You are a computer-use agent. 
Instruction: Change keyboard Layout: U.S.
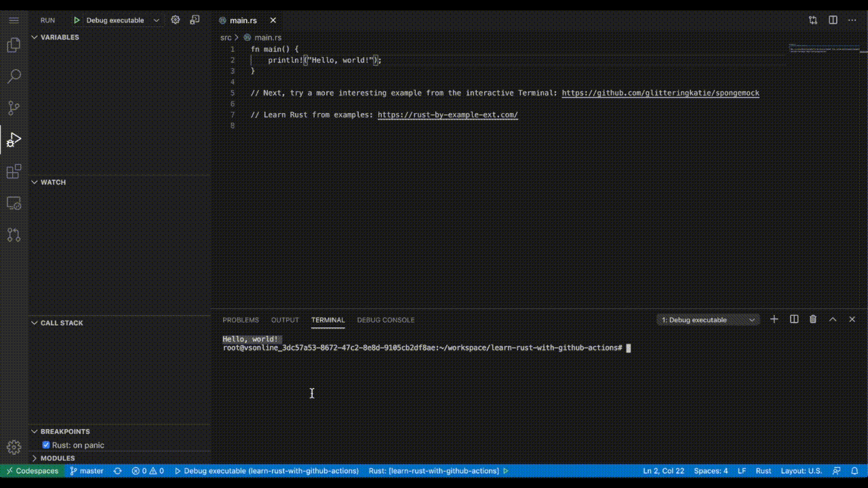[802, 470]
